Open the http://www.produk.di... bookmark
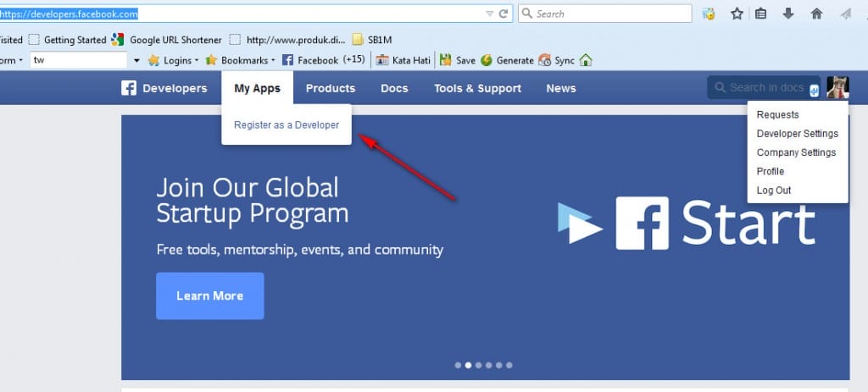This screenshot has width=868, height=392. tap(288, 40)
